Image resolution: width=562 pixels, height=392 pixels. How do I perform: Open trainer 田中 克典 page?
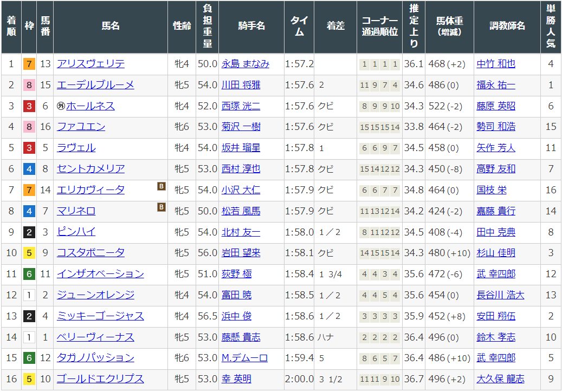496,232
